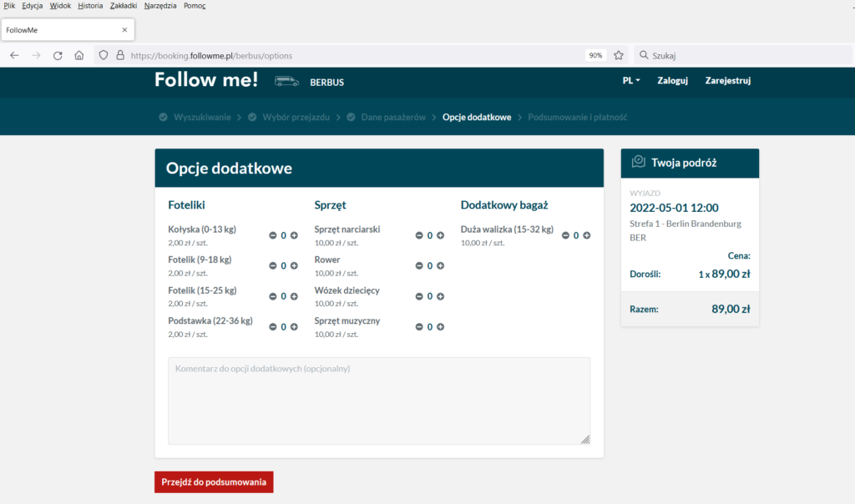The width and height of the screenshot is (855, 504).
Task: Add a Duża walizka (15-32 kg)
Action: (587, 235)
